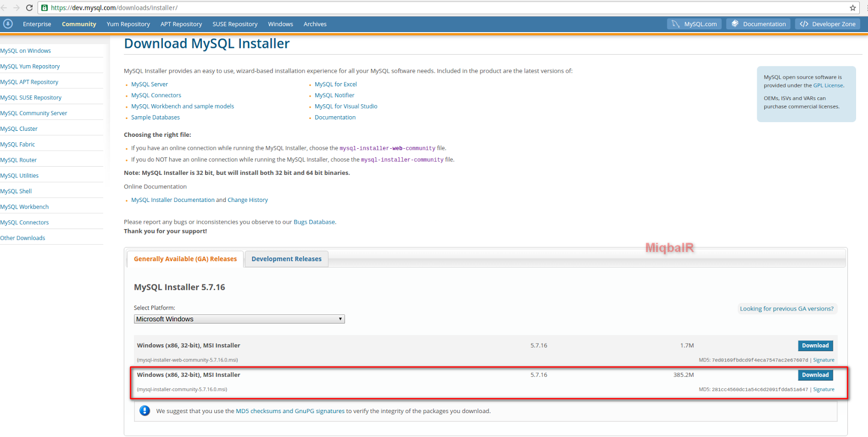Image resolution: width=868 pixels, height=437 pixels.
Task: Follow the MySQL Server product link
Action: click(149, 84)
